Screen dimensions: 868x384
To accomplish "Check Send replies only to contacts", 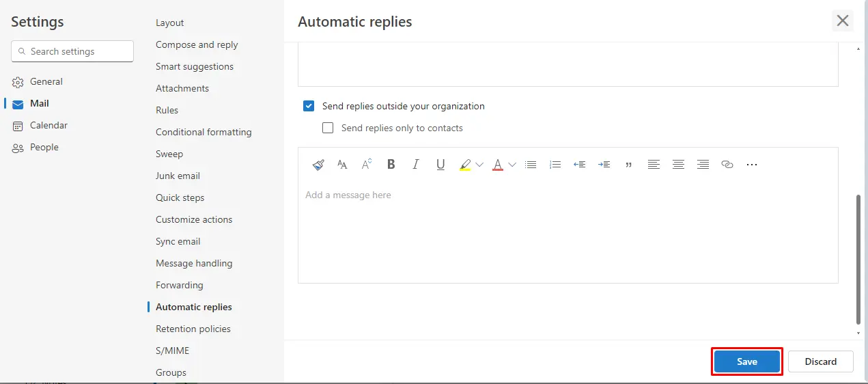I will coord(328,128).
